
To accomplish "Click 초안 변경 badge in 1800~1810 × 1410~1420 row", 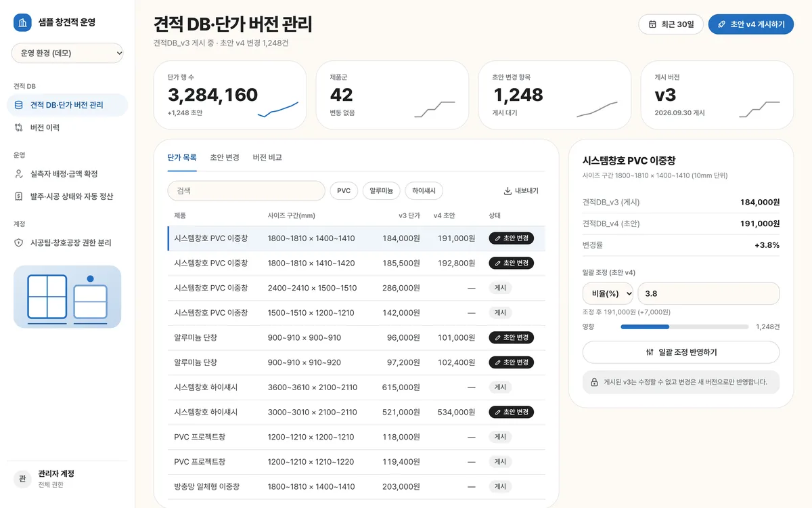I will 512,263.
